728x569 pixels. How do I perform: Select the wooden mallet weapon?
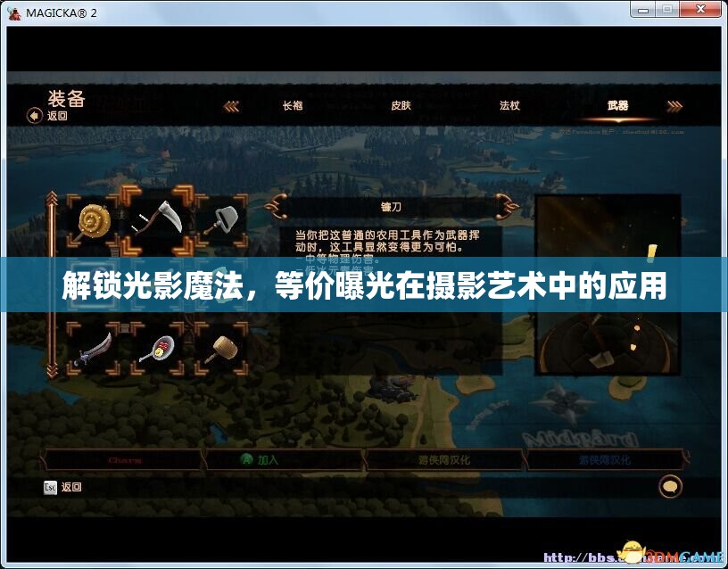coord(222,349)
